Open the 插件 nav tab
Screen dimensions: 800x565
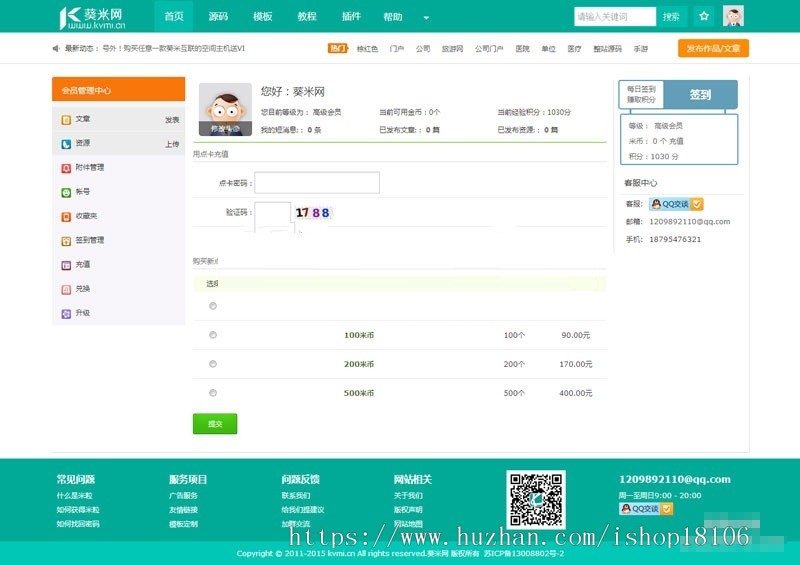tap(351, 16)
